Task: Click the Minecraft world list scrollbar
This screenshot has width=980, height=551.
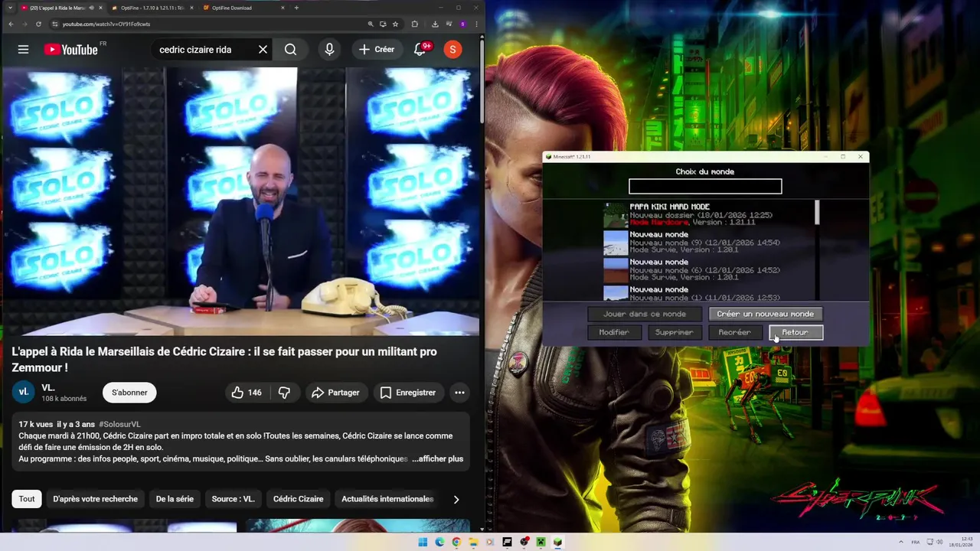Action: pos(817,213)
